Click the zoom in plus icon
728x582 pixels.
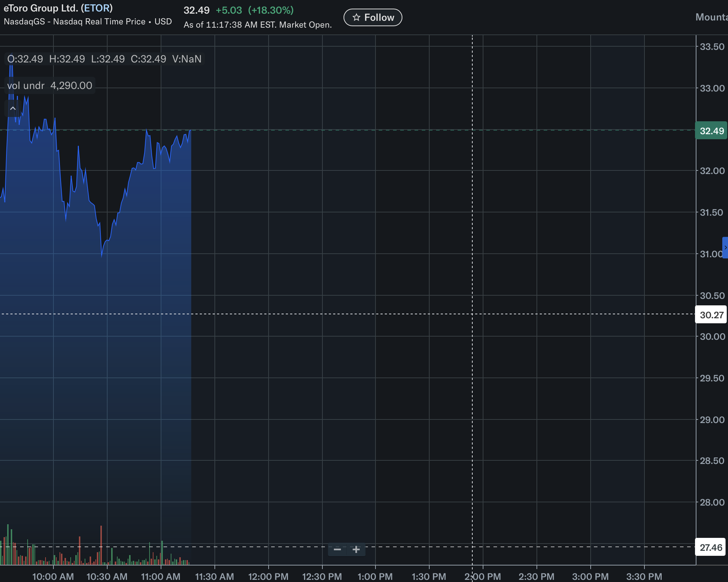(356, 549)
